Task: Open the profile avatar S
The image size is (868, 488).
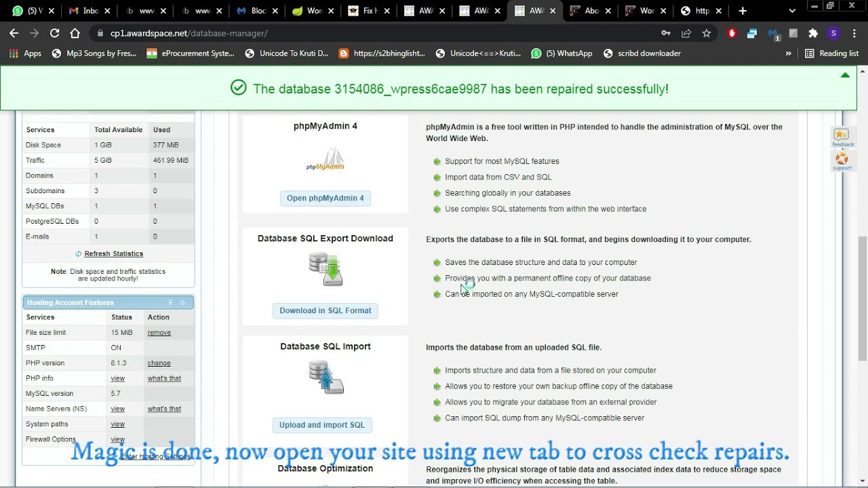Action: click(833, 33)
